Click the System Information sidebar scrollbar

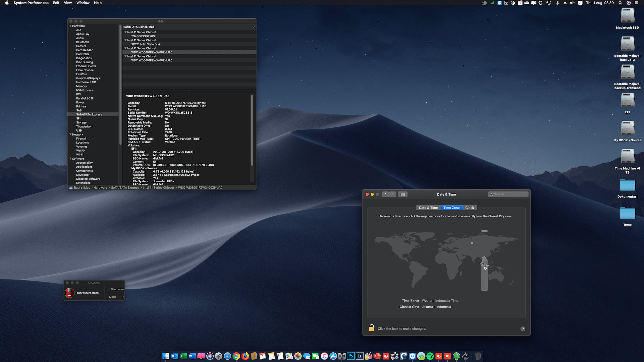pos(120,85)
